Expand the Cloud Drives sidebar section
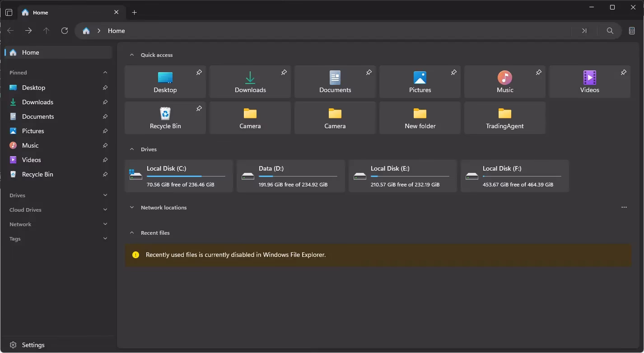The height and width of the screenshot is (353, 644). (105, 210)
